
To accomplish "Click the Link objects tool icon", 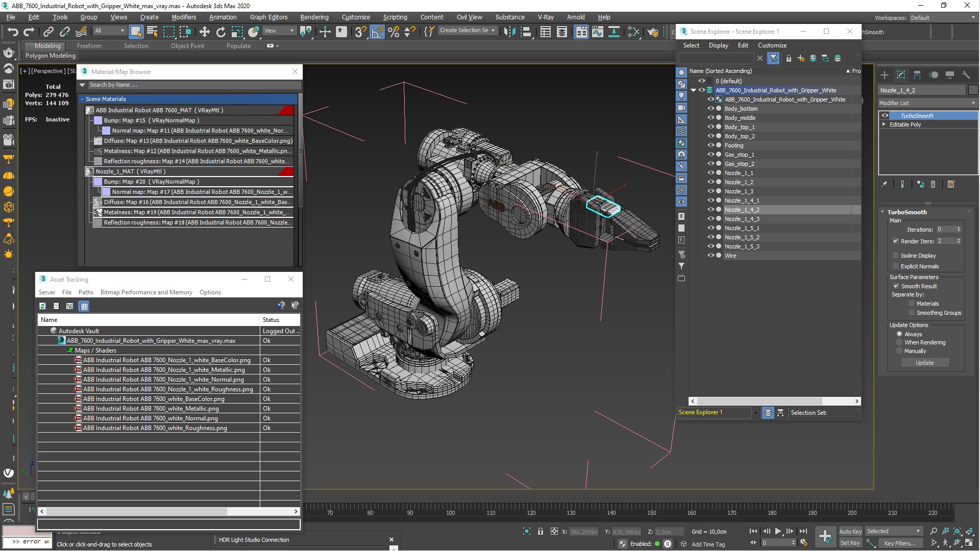I will pos(48,32).
